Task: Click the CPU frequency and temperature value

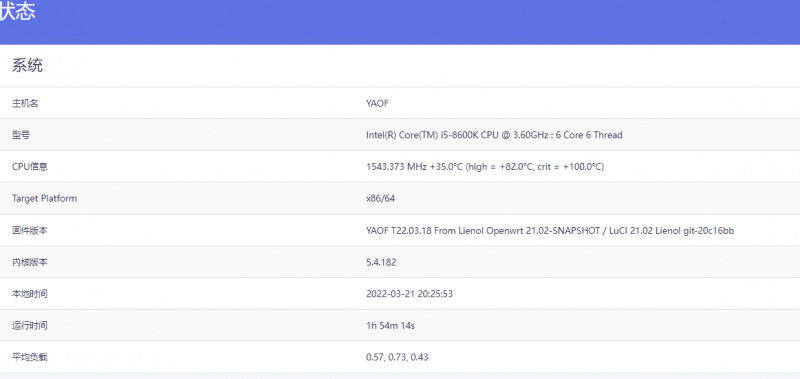Action: (485, 167)
